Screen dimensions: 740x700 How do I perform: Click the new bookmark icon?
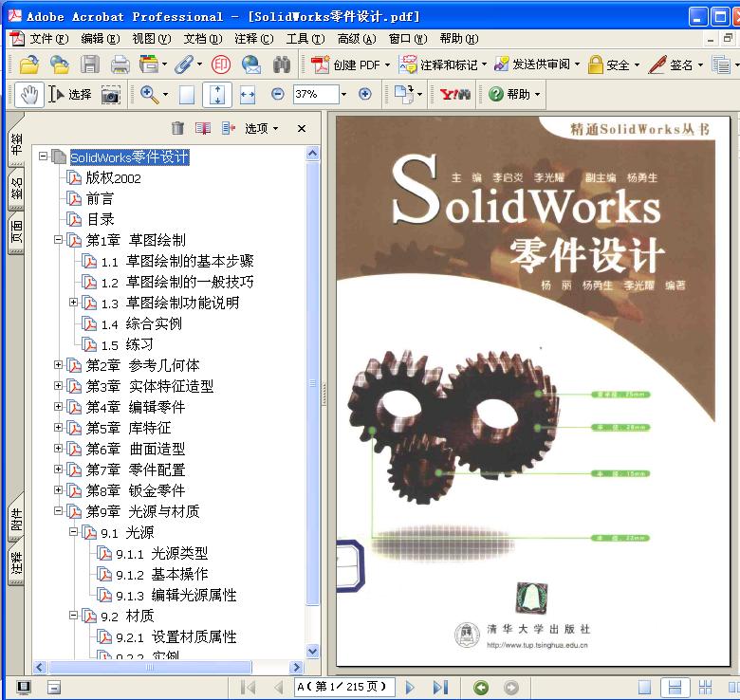203,128
